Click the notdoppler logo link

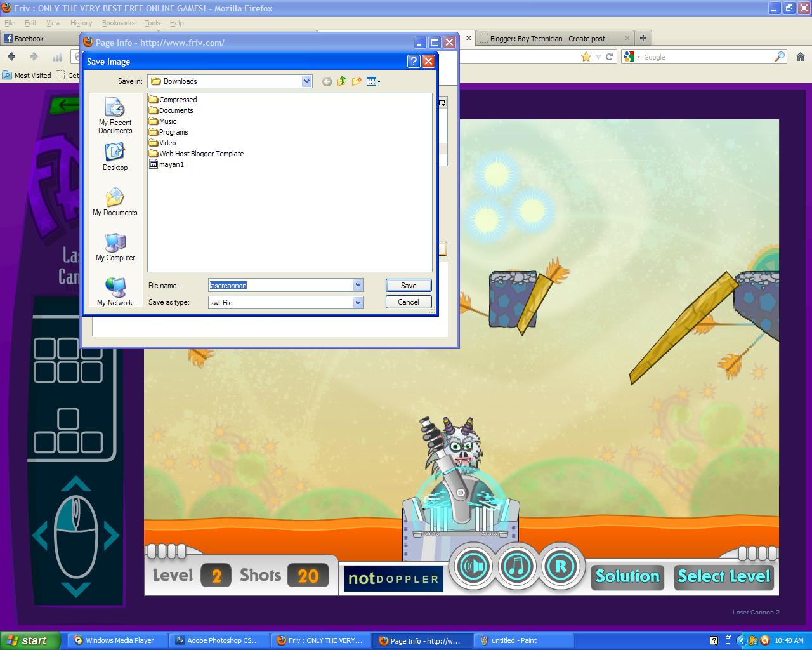pos(393,578)
